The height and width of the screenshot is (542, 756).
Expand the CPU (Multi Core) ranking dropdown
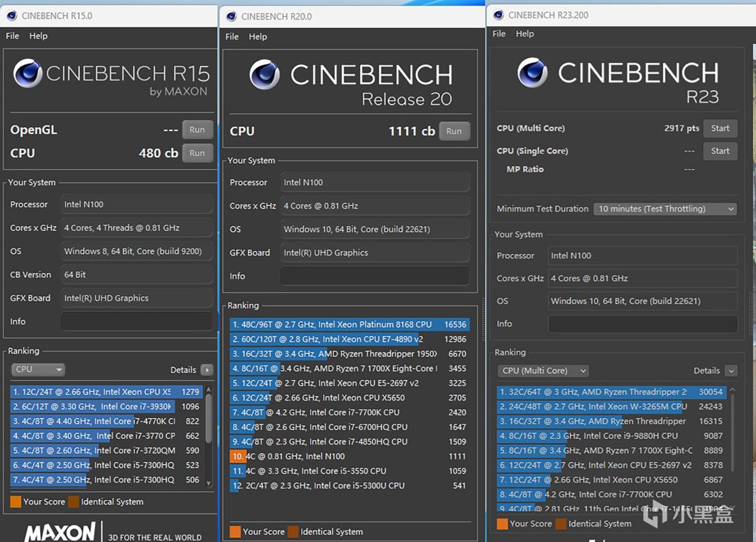(543, 371)
